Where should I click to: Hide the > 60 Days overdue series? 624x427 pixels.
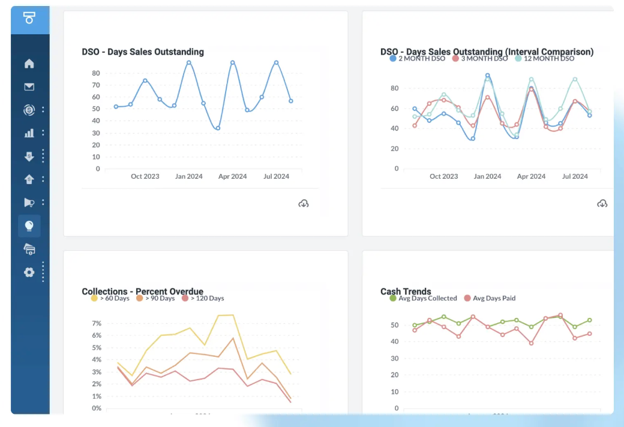[112, 298]
